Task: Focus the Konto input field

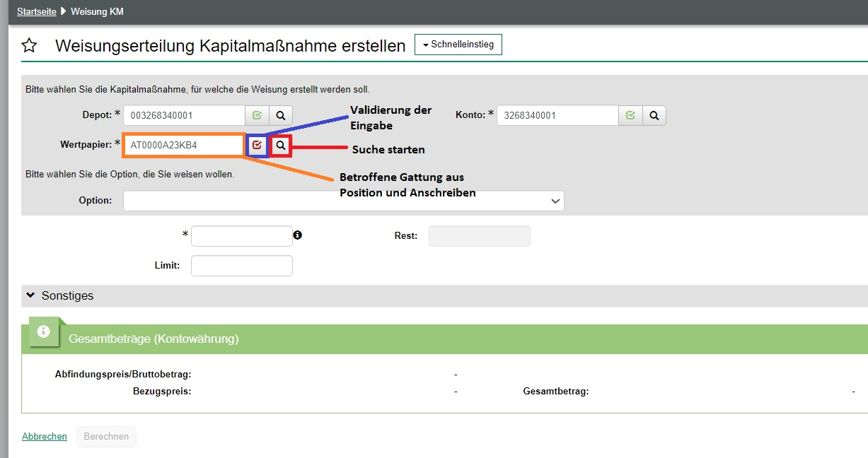Action: [x=557, y=115]
